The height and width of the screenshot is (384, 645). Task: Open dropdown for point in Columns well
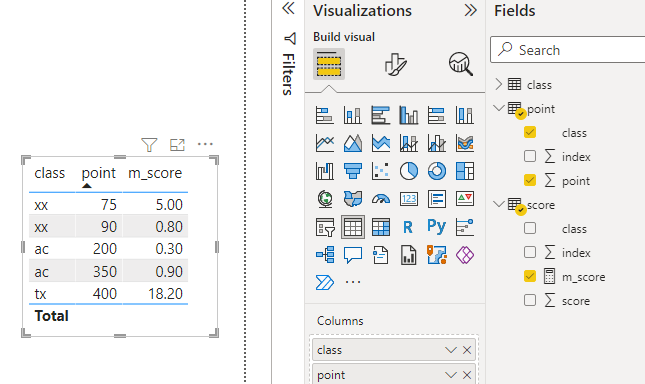pos(451,375)
